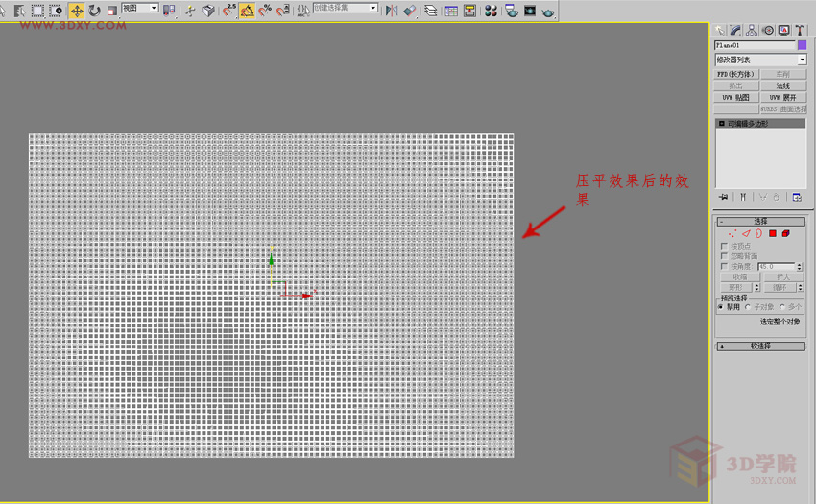Toggle the spinner snap icon
Viewport: 816px width, 504px height.
point(282,11)
